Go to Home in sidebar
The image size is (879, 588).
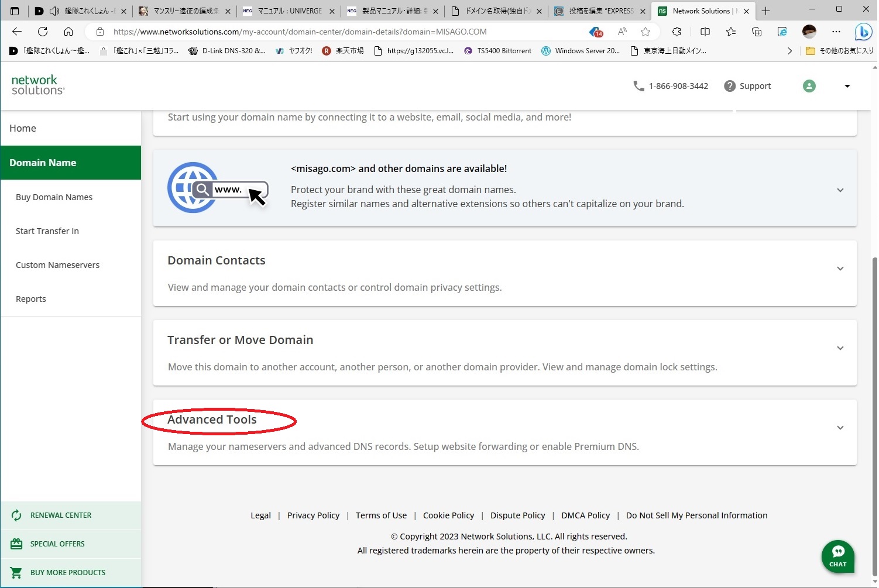click(23, 128)
